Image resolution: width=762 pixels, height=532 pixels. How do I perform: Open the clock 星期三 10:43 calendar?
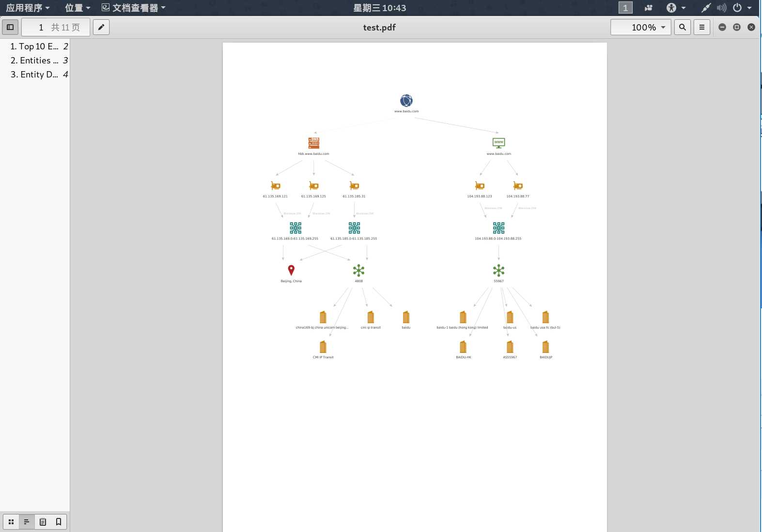pyautogui.click(x=380, y=8)
